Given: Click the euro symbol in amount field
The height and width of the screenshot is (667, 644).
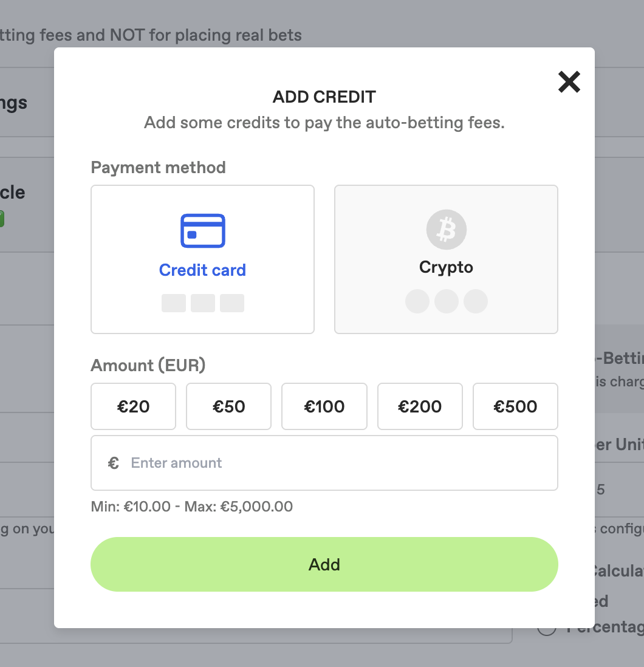Looking at the screenshot, I should coord(114,463).
